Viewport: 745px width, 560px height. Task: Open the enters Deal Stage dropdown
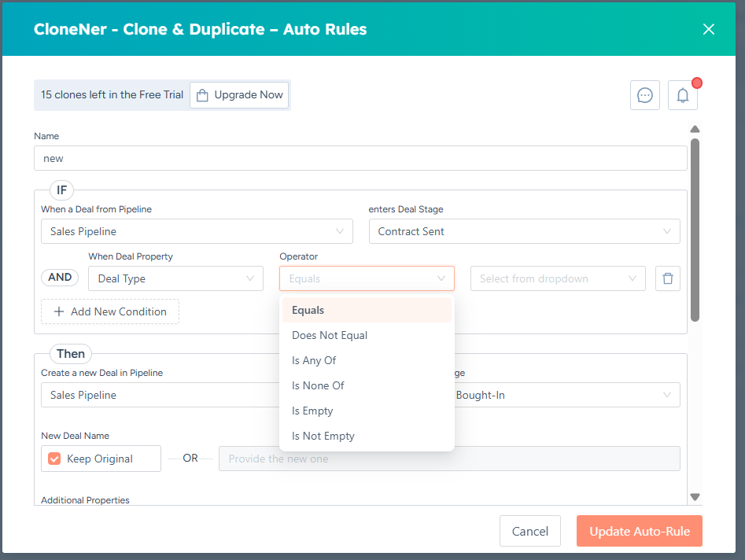525,231
